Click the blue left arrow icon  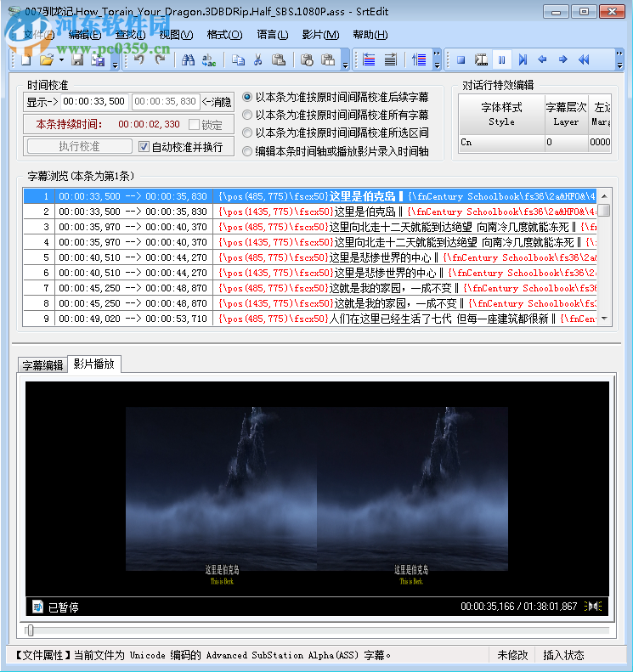coord(543,59)
